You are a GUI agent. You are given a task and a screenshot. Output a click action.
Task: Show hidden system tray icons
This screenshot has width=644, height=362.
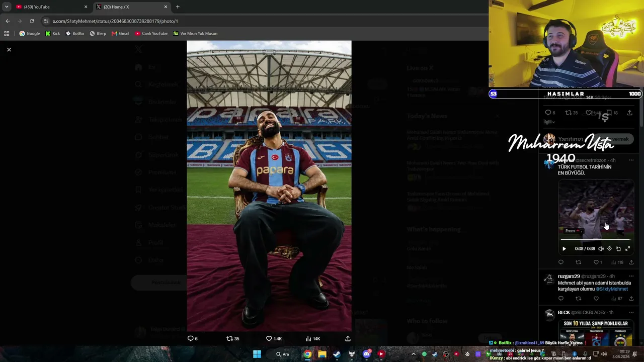[x=414, y=354]
